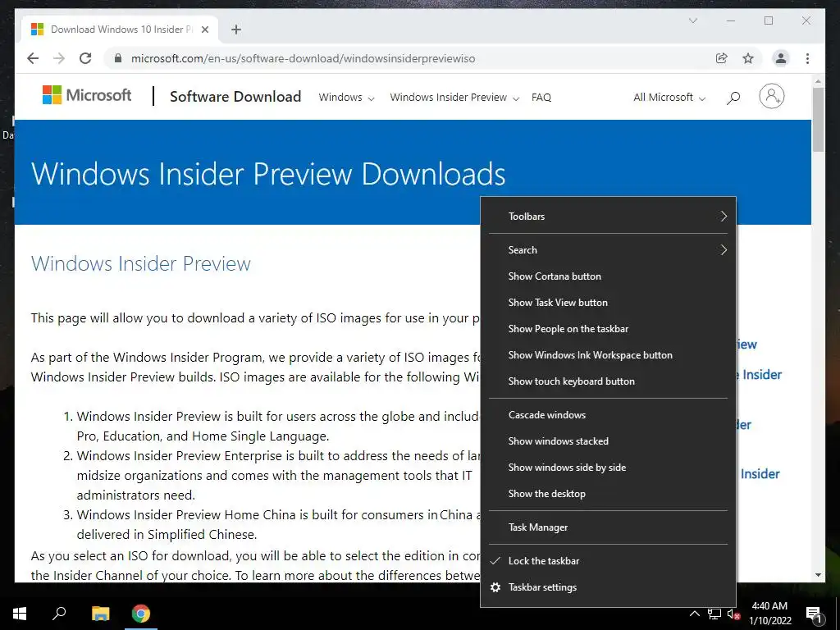Open a new tab with plus icon
The image size is (840, 630).
pyautogui.click(x=236, y=30)
